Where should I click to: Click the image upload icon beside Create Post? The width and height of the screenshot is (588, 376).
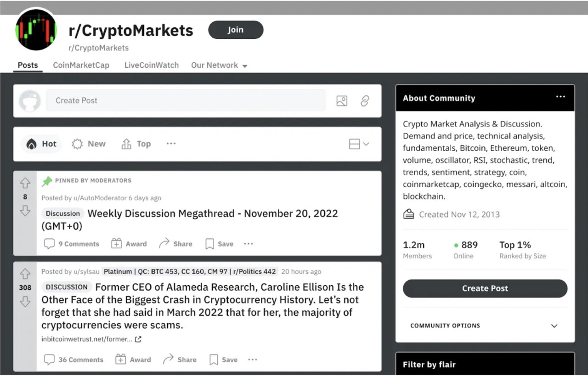click(x=342, y=101)
